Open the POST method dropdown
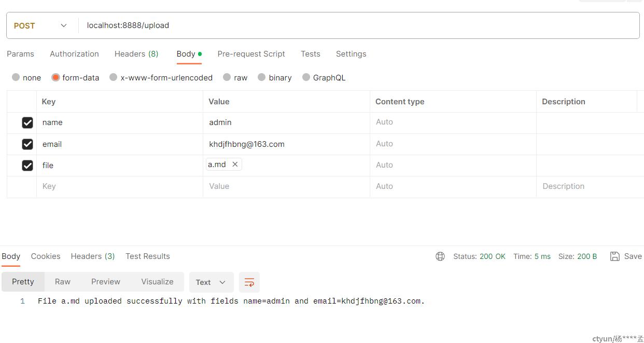 [x=41, y=25]
